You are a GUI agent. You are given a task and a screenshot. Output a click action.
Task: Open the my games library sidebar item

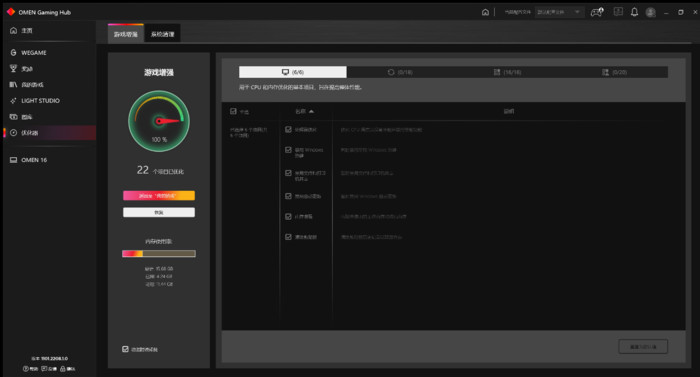[x=27, y=84]
